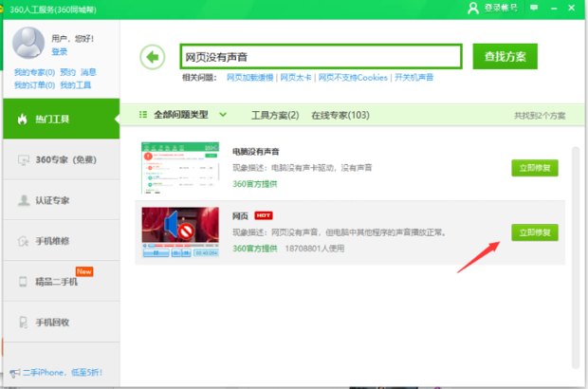Click the results list vertical scrollbar

(x=576, y=258)
